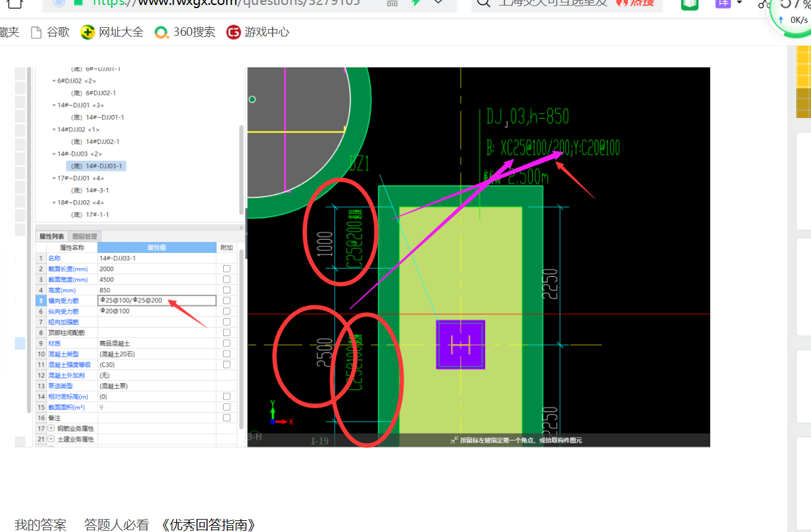Select tree item (底) 14#-3-1
This screenshot has width=811, height=532.
(x=90, y=190)
